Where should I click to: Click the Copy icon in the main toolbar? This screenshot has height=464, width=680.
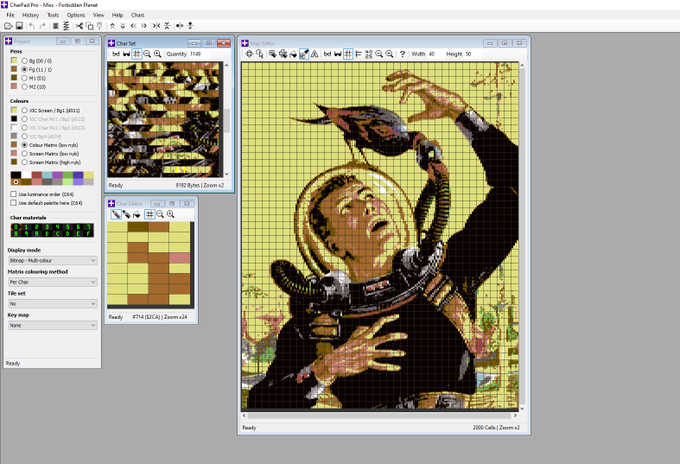[x=89, y=26]
